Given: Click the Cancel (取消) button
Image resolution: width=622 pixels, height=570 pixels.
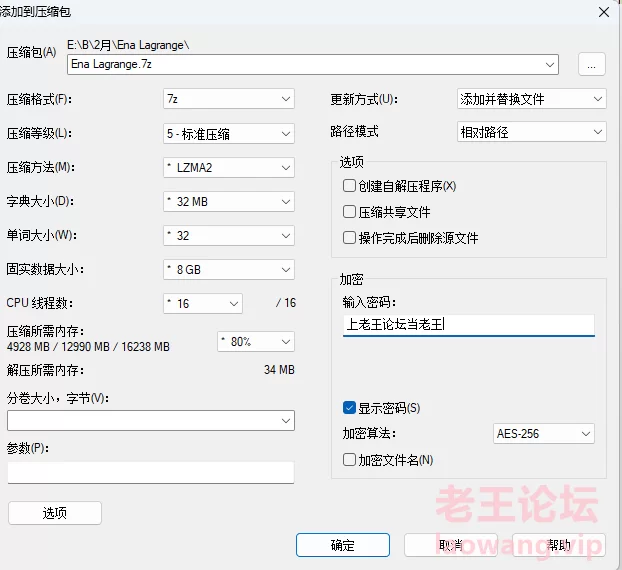Looking at the screenshot, I should pos(450,545).
